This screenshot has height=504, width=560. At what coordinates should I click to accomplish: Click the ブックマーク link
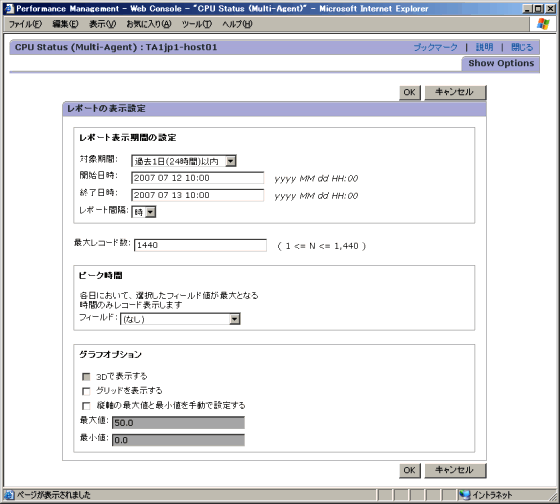tap(435, 47)
